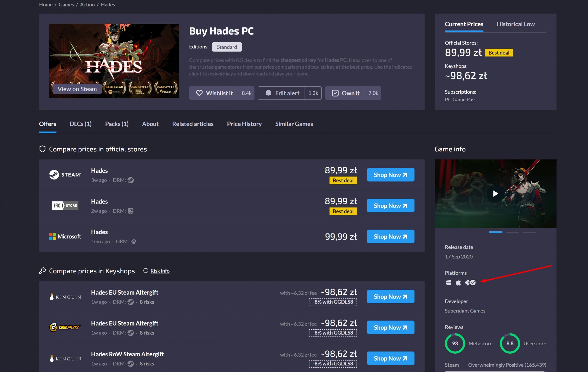Click Steam DRM icon in Kinguin EU offer row
The width and height of the screenshot is (588, 372).
click(x=131, y=302)
